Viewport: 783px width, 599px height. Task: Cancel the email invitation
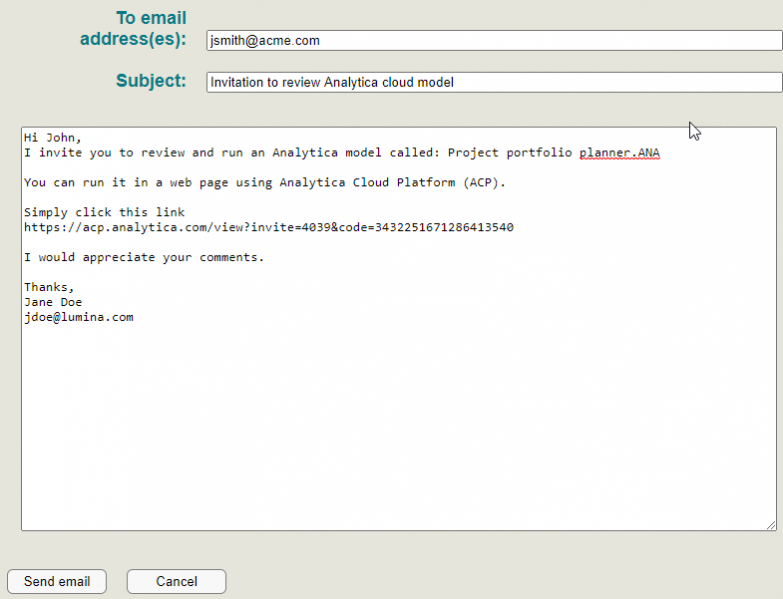176,582
